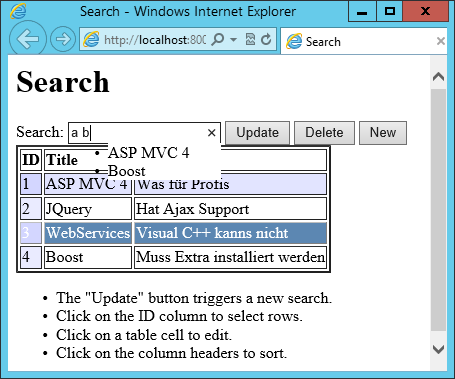Select row with ID 4

point(31,257)
